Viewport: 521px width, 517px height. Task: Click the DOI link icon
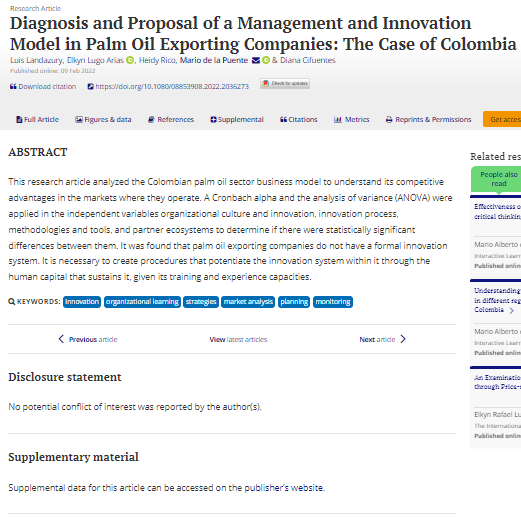(x=90, y=87)
